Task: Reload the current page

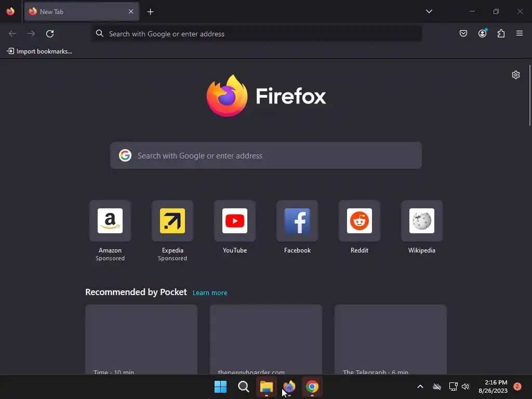Action: tap(50, 34)
